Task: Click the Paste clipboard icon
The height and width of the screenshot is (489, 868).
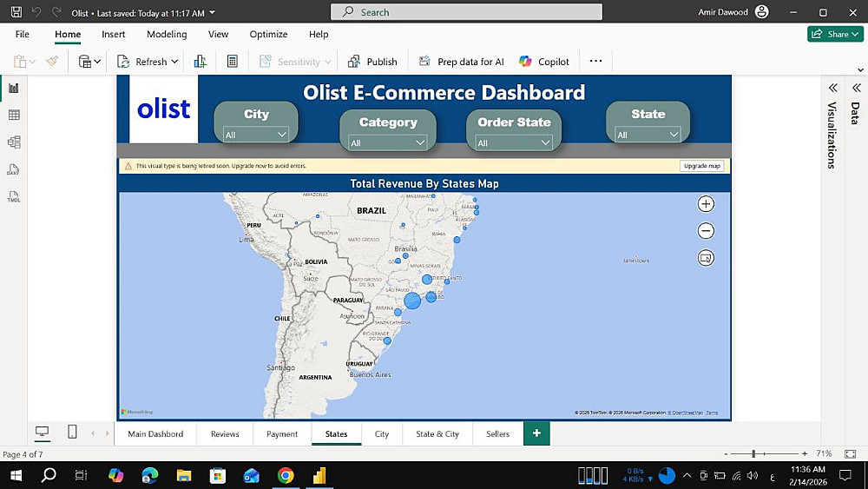Action: (20, 62)
